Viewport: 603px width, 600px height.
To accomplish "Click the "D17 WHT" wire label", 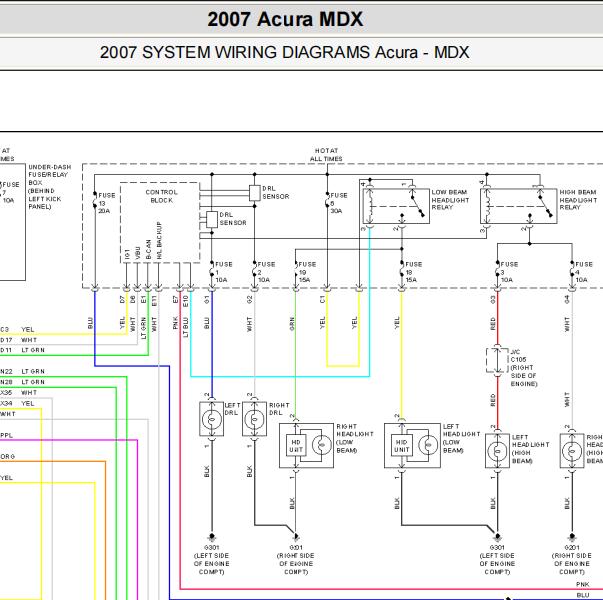I will [18, 340].
